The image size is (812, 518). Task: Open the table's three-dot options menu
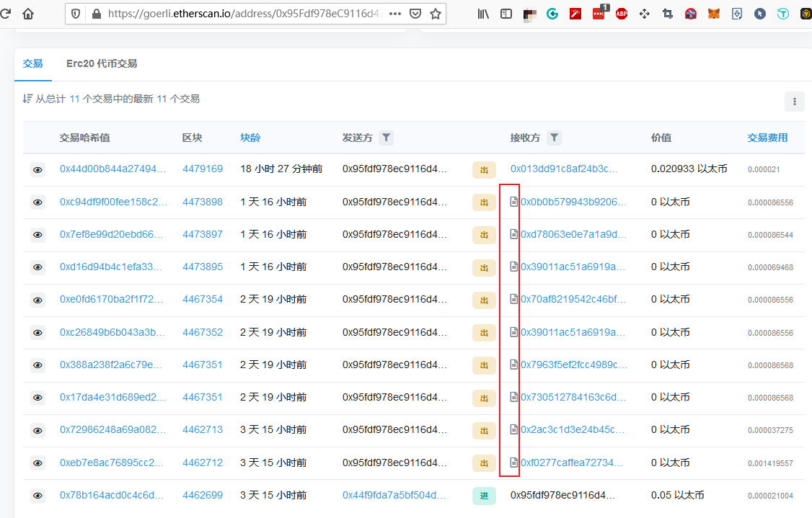click(x=795, y=102)
